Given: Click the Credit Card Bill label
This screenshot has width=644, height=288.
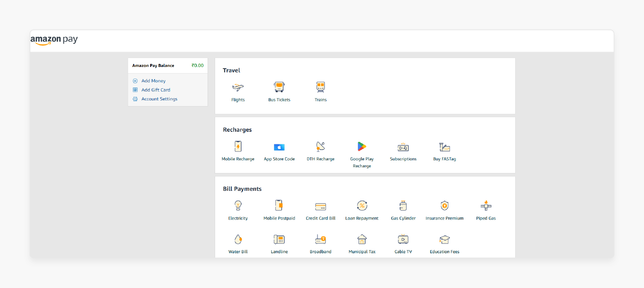Looking at the screenshot, I should click(x=321, y=218).
